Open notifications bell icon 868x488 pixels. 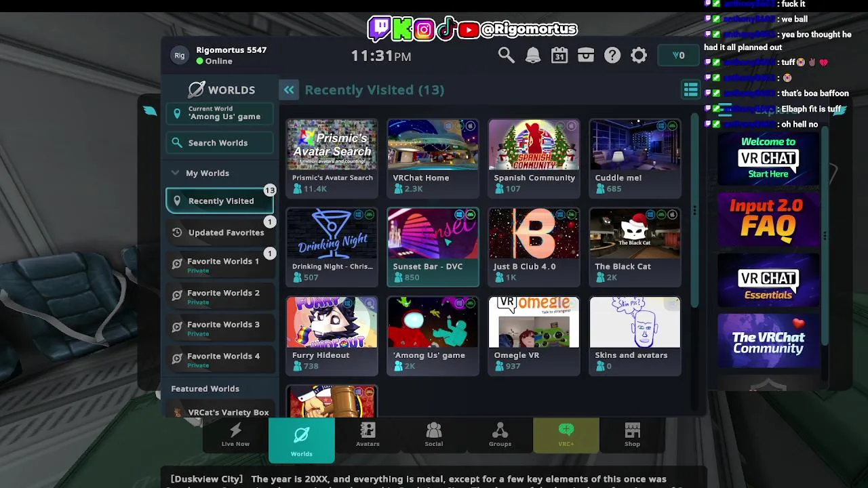[533, 56]
